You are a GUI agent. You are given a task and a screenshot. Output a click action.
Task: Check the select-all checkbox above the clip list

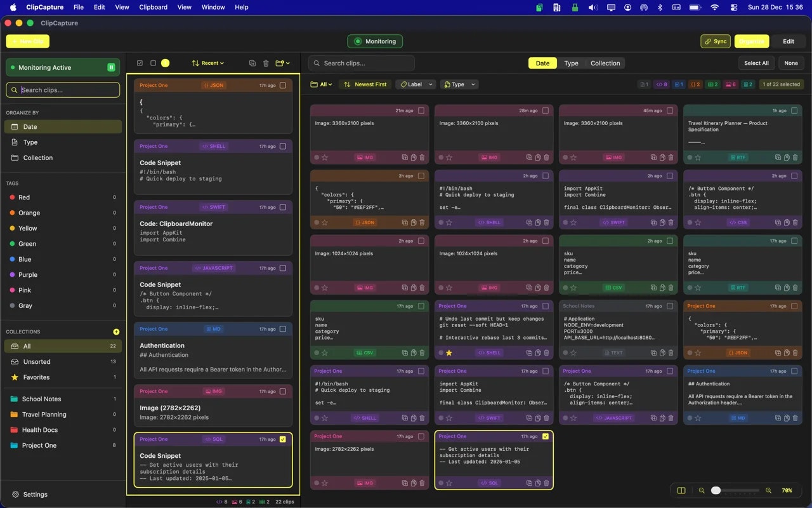click(140, 63)
